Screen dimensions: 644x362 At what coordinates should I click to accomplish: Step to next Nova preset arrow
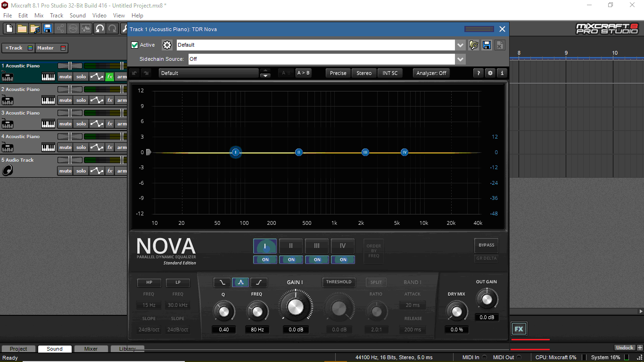265,75
